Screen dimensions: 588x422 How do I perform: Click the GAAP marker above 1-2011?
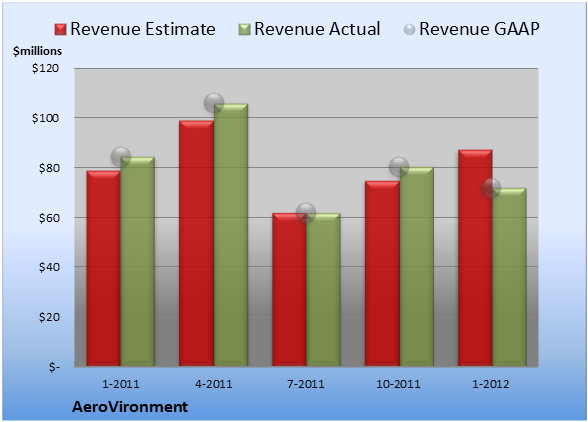click(x=121, y=157)
